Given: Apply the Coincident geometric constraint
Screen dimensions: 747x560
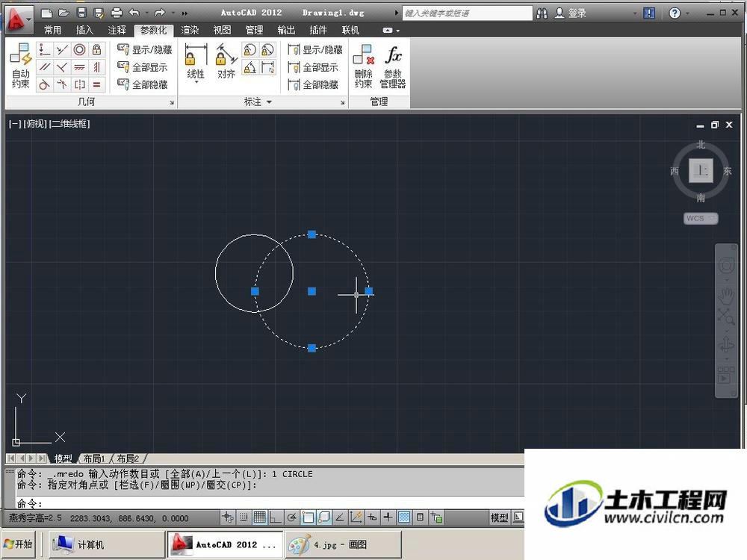Looking at the screenshot, I should [44, 49].
